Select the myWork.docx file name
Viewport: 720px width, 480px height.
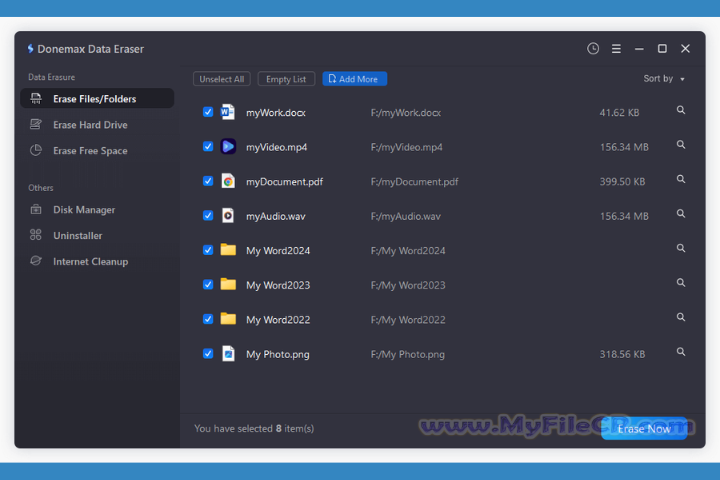(x=276, y=113)
